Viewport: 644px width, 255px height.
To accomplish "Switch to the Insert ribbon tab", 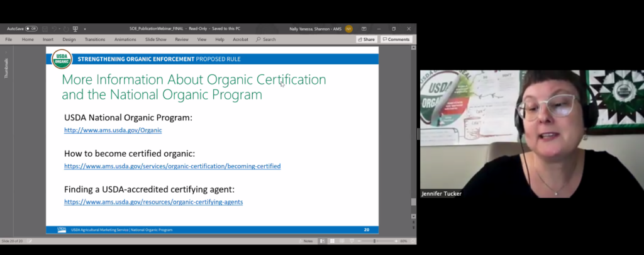I will click(x=48, y=40).
